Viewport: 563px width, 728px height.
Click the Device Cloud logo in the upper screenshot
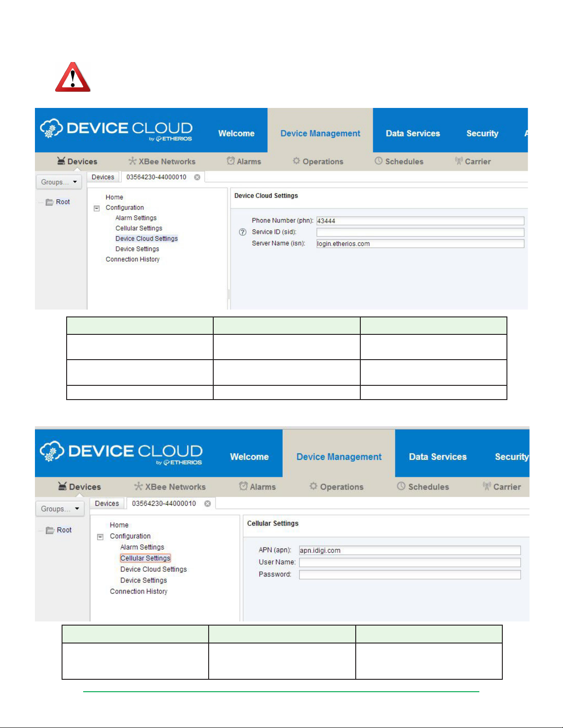116,130
